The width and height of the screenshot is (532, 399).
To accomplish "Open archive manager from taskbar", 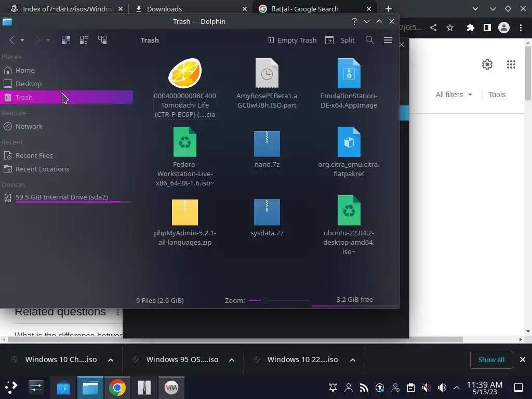I will click(144, 388).
